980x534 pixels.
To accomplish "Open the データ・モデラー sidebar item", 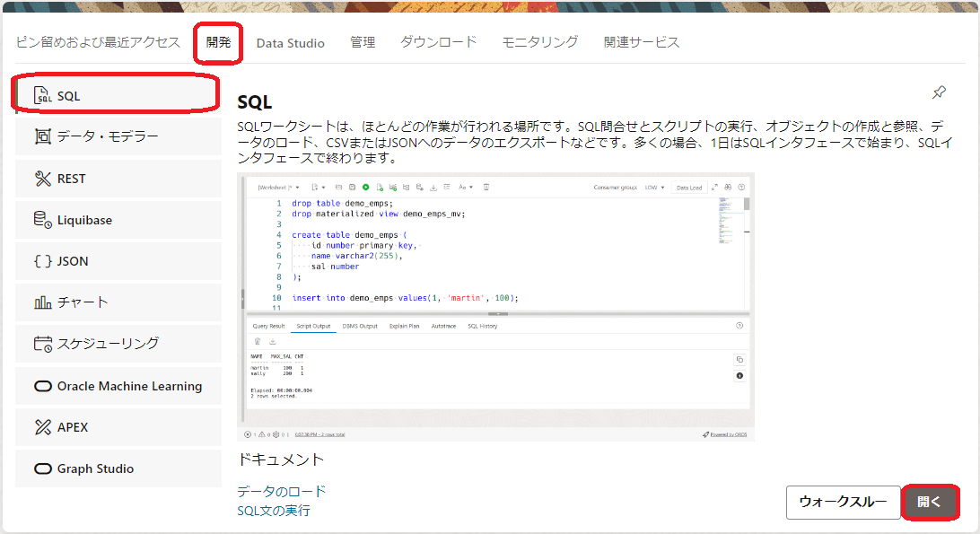I will click(118, 137).
